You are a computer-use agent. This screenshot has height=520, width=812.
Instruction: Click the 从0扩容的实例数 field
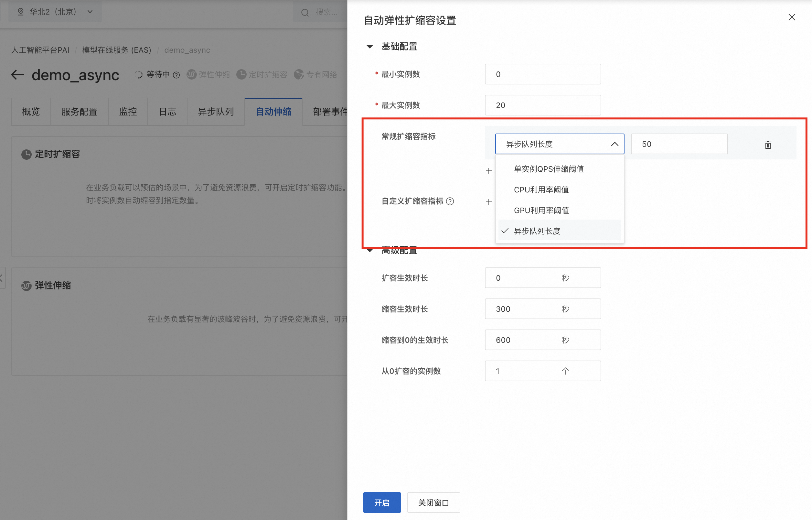pos(543,371)
